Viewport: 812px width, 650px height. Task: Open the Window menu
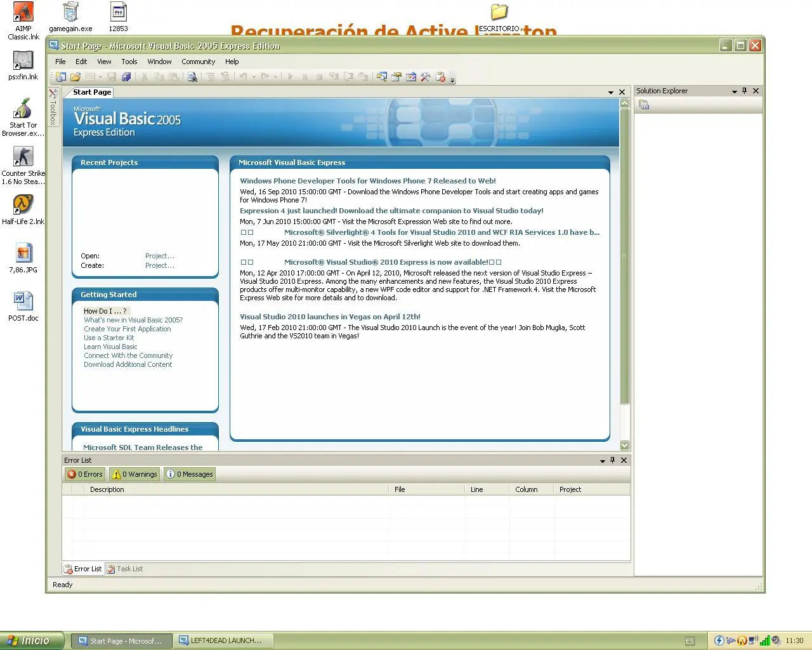(x=159, y=62)
